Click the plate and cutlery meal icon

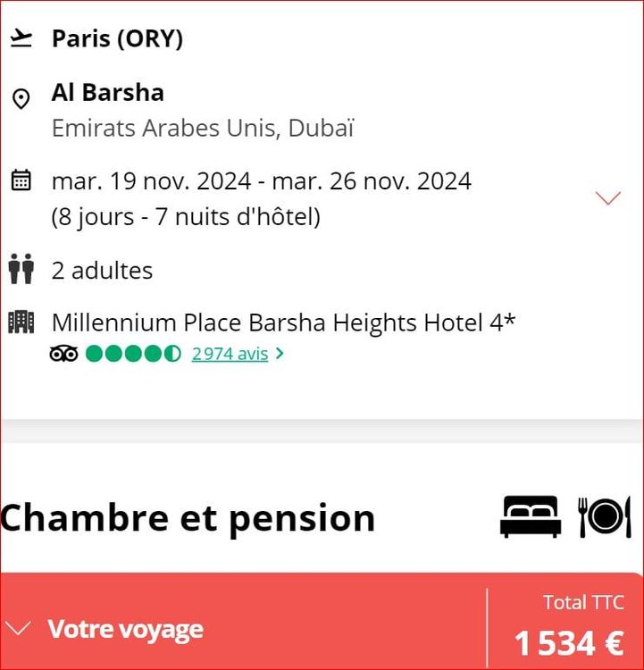point(605,516)
